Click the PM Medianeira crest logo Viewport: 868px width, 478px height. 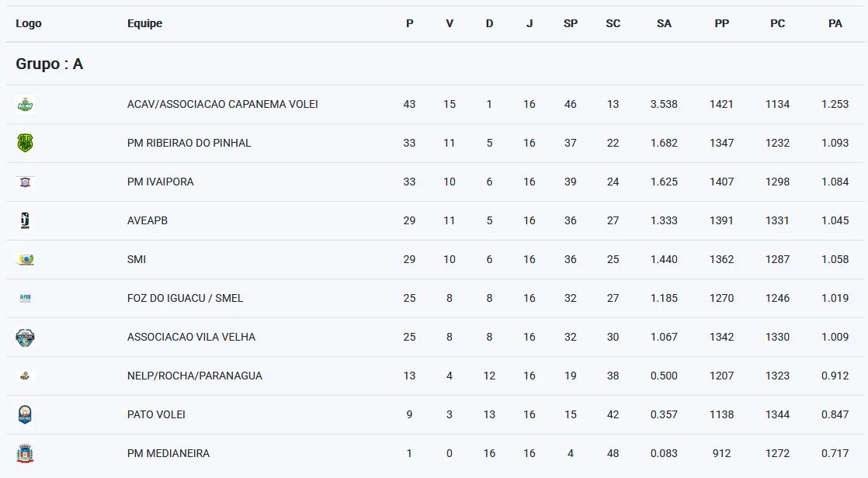tap(25, 453)
